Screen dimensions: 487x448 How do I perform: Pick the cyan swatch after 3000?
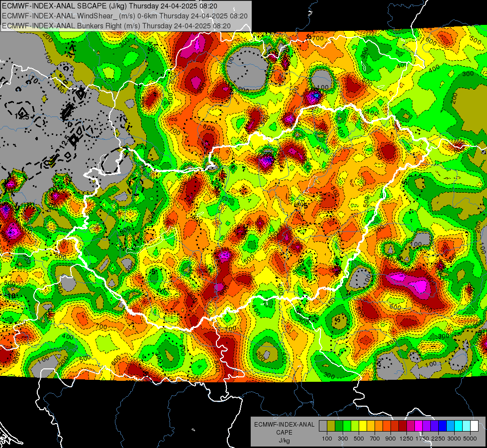click(x=459, y=426)
